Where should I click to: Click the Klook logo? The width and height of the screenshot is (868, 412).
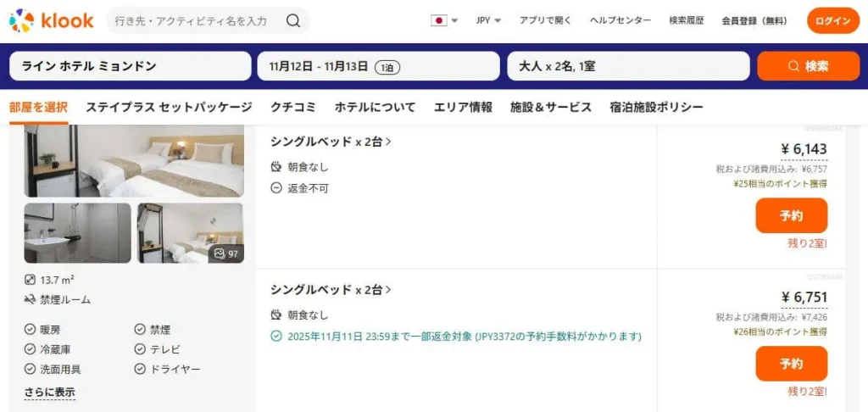[x=52, y=21]
